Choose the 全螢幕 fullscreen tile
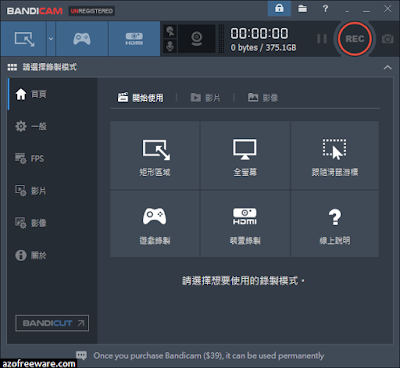Image resolution: width=400 pixels, height=368 pixels. pos(245,155)
